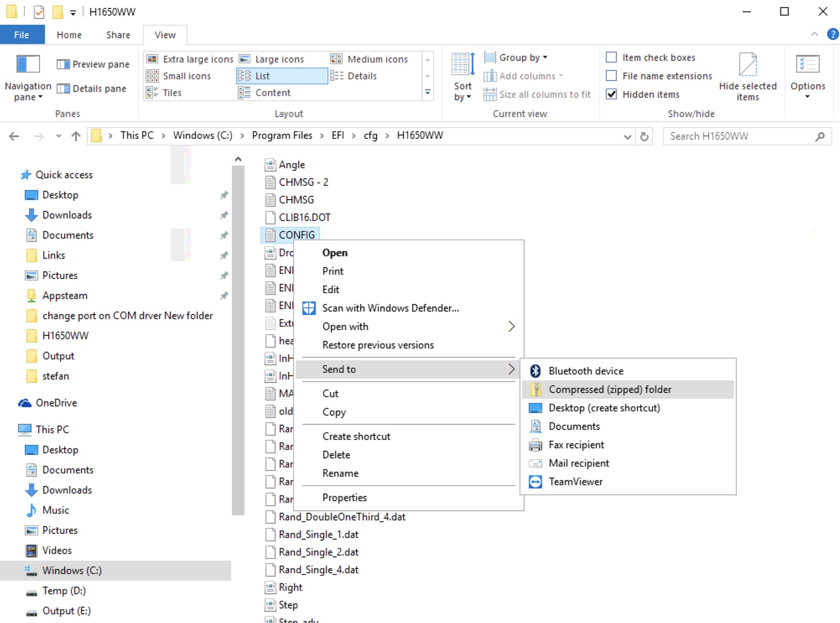Choose Extra large icons layout

(x=190, y=59)
